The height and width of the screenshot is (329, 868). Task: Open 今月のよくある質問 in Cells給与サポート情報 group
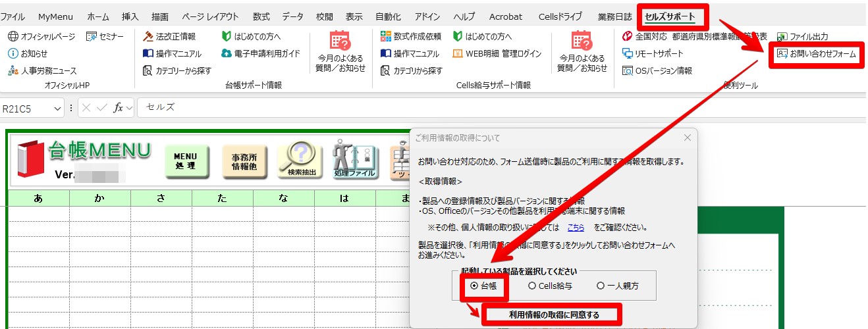(x=582, y=51)
